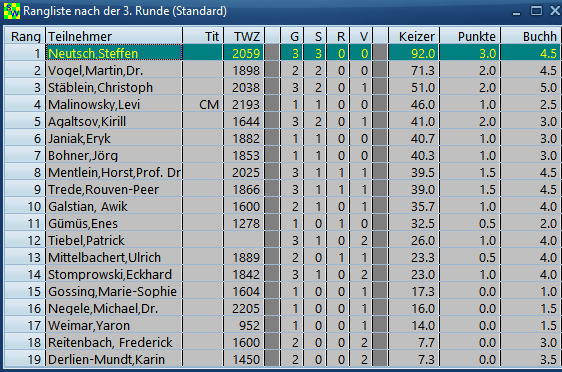The width and height of the screenshot is (562, 372).
Task: Select participant Derlien-Mundt,Karin
Action: tap(114, 359)
